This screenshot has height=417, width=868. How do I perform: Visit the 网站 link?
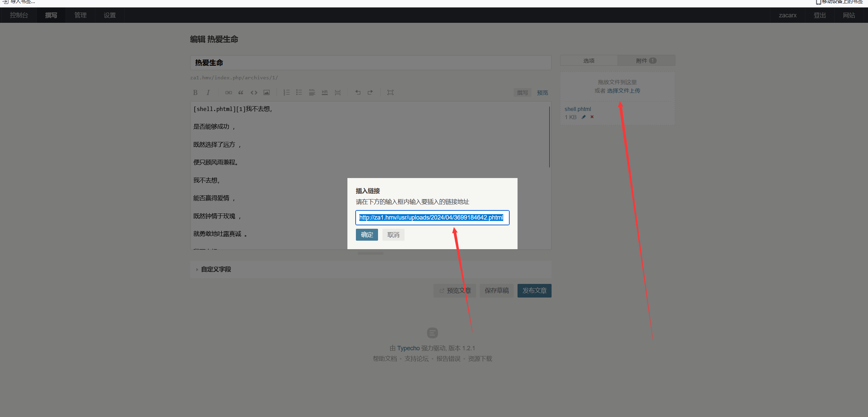click(x=849, y=15)
